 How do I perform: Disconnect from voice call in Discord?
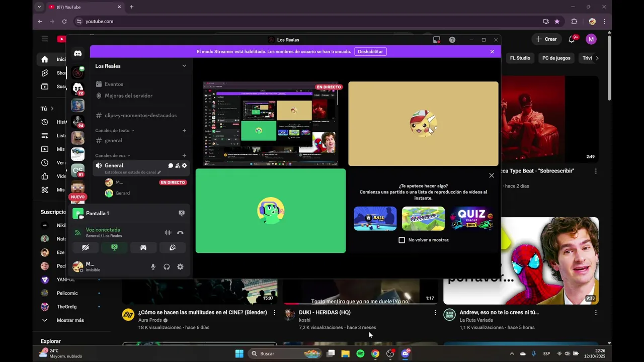(180, 233)
